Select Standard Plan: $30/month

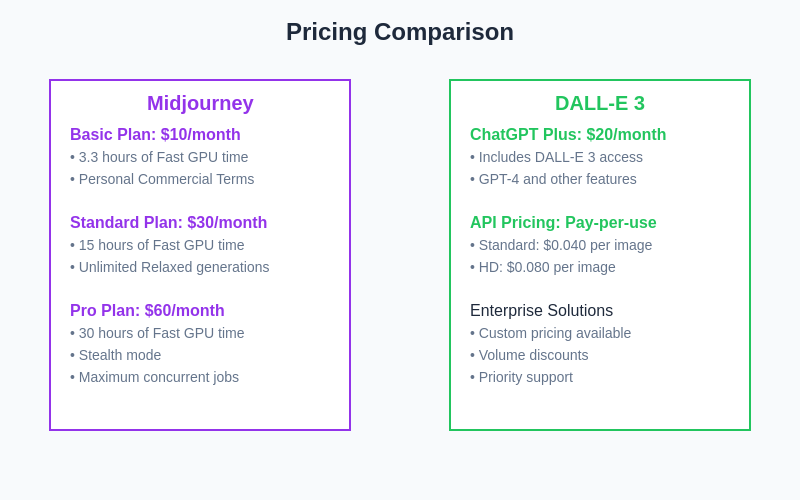pos(168,223)
